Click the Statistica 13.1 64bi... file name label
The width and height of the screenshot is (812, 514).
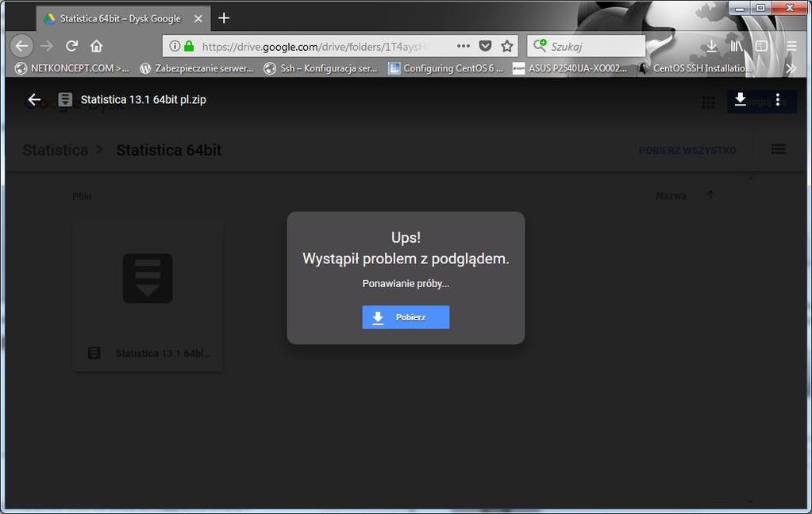tap(163, 354)
